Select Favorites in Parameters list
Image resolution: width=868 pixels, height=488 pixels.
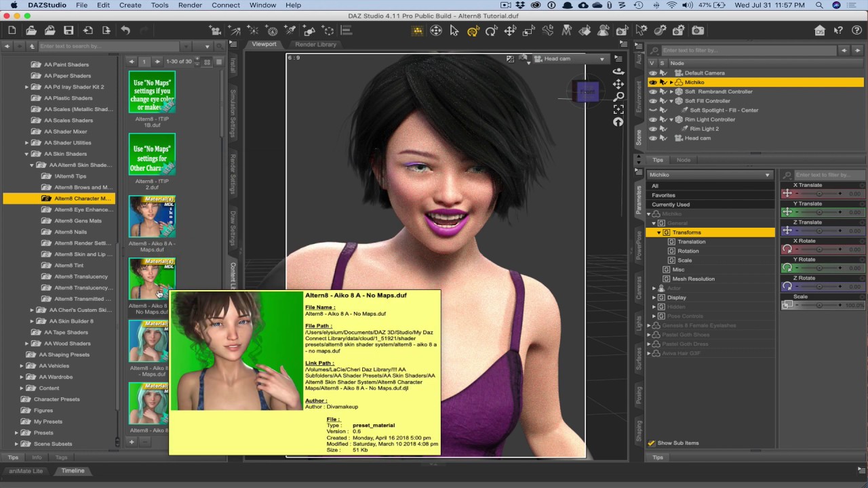pyautogui.click(x=663, y=195)
